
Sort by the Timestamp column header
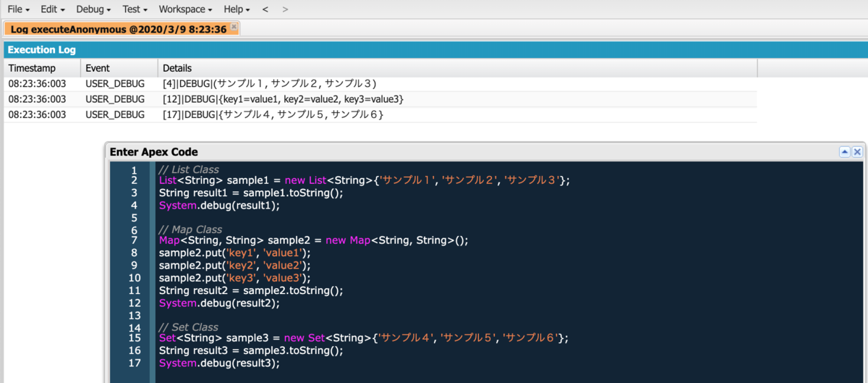pyautogui.click(x=41, y=68)
